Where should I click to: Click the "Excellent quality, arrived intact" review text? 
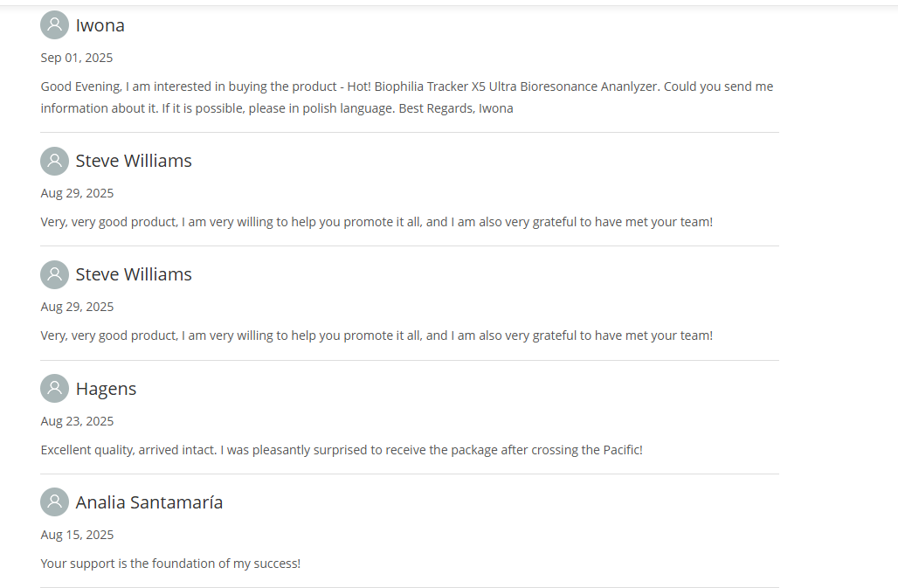[x=342, y=450]
